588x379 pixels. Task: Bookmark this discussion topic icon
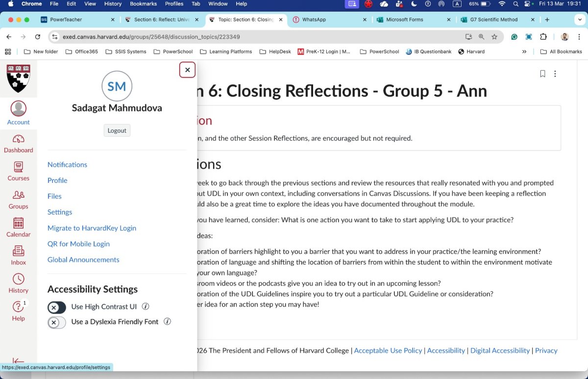542,74
